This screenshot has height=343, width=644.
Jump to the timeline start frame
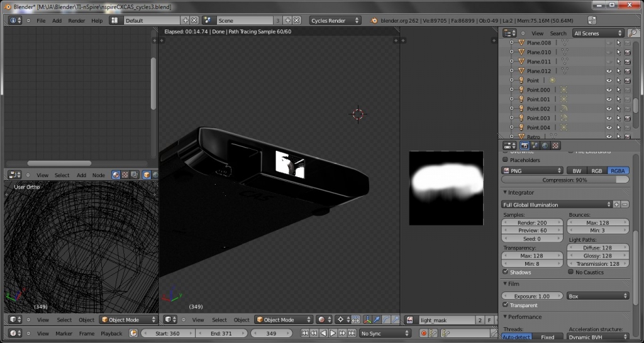305,333
